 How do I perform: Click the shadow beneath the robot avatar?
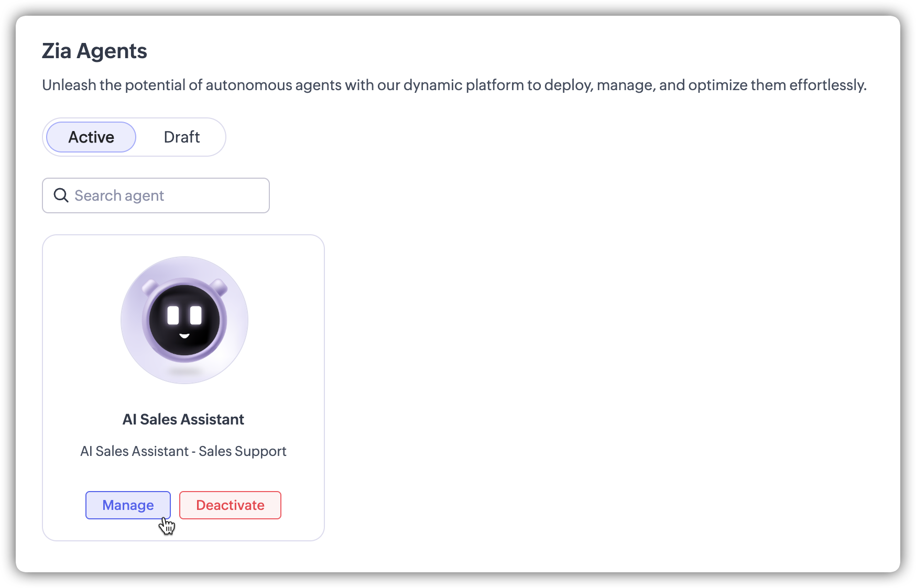click(184, 372)
